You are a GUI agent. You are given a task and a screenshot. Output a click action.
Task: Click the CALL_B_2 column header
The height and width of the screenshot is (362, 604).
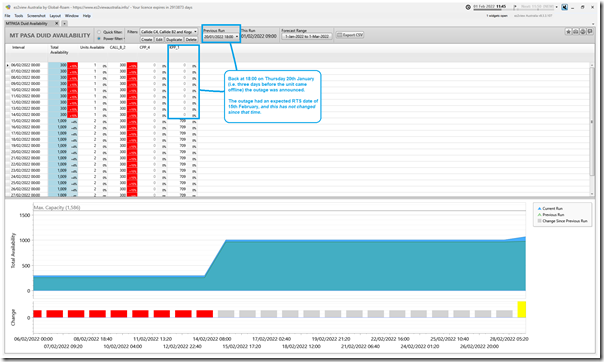point(117,47)
